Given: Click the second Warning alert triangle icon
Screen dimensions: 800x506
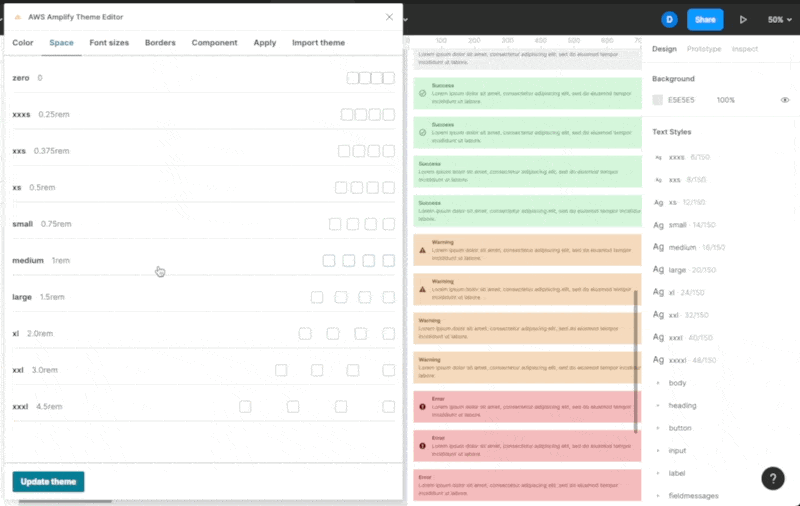Looking at the screenshot, I should pos(422,290).
